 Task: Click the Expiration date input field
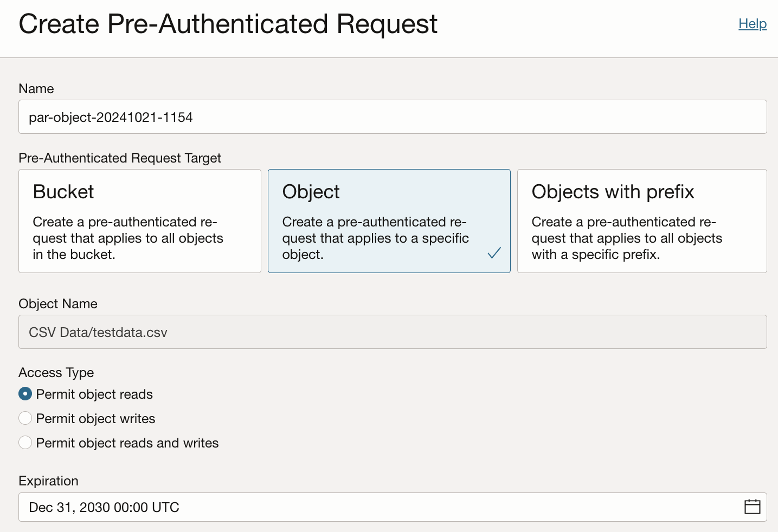click(380, 507)
